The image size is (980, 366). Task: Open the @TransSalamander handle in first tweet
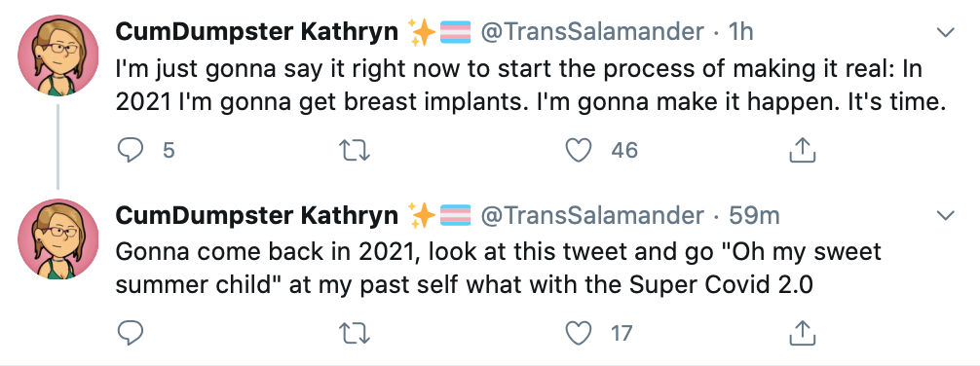[592, 32]
